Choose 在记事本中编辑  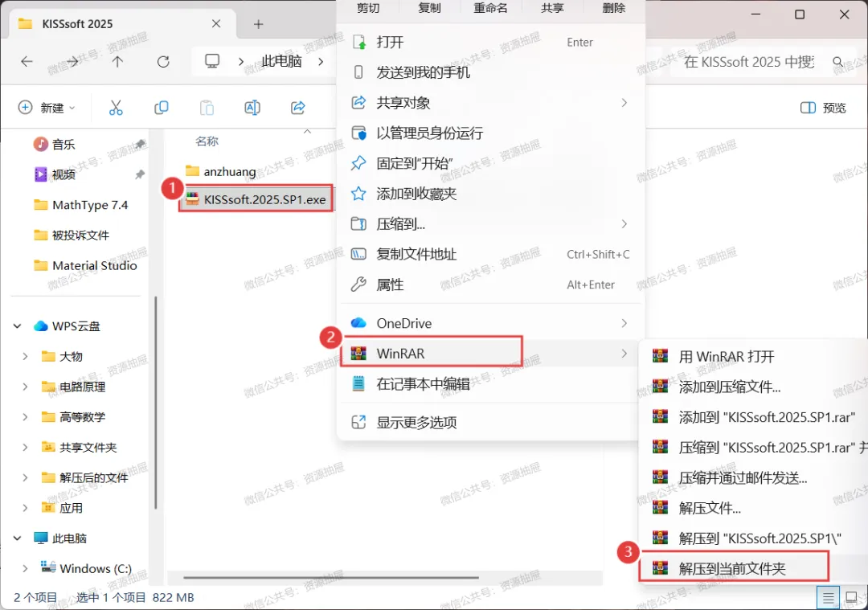coord(490,383)
